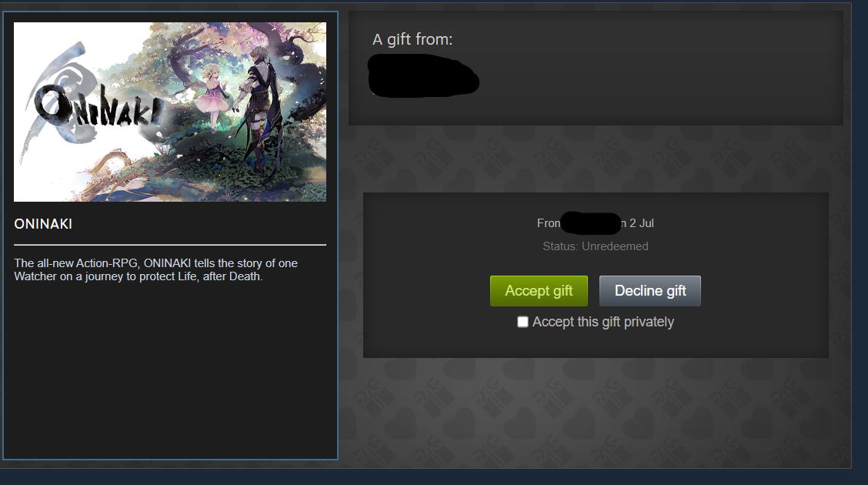Screen dimensions: 868x485
Task: Click the 'Status: Unredeemed' text
Action: coord(595,246)
